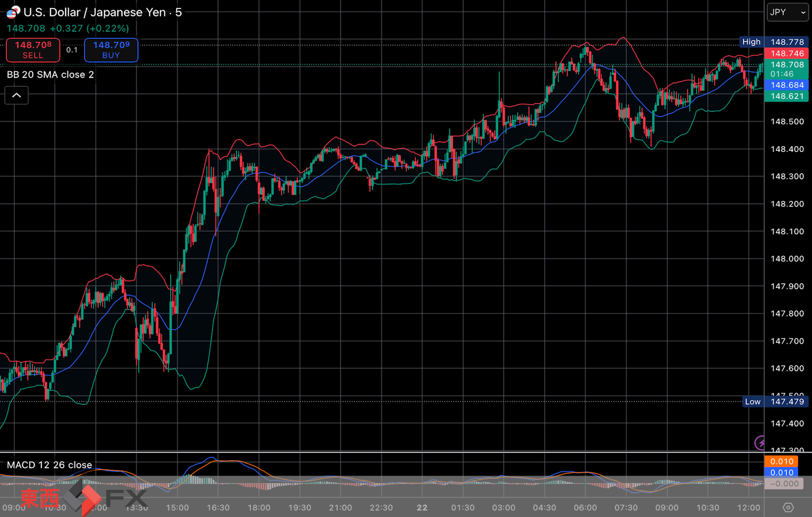This screenshot has width=812, height=517.
Task: Click the green 148.621 lower band label
Action: tap(786, 96)
